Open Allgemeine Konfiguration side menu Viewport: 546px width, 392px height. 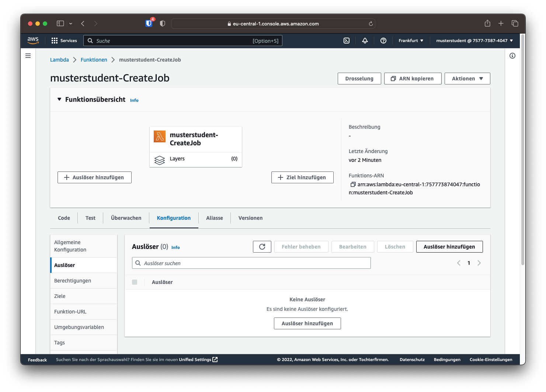[x=84, y=246]
